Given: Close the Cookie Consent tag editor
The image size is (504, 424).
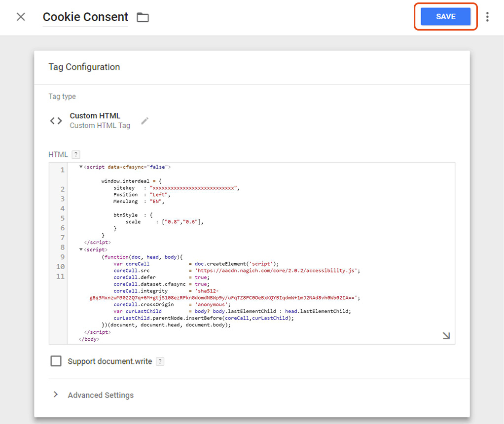Looking at the screenshot, I should [x=21, y=17].
